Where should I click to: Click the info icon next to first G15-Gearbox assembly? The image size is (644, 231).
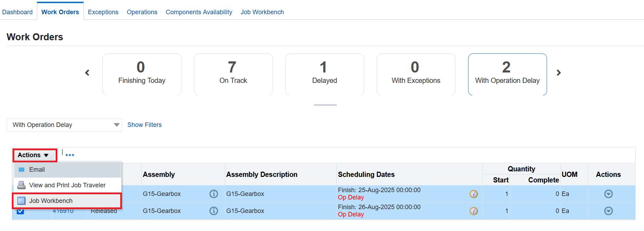(x=214, y=194)
